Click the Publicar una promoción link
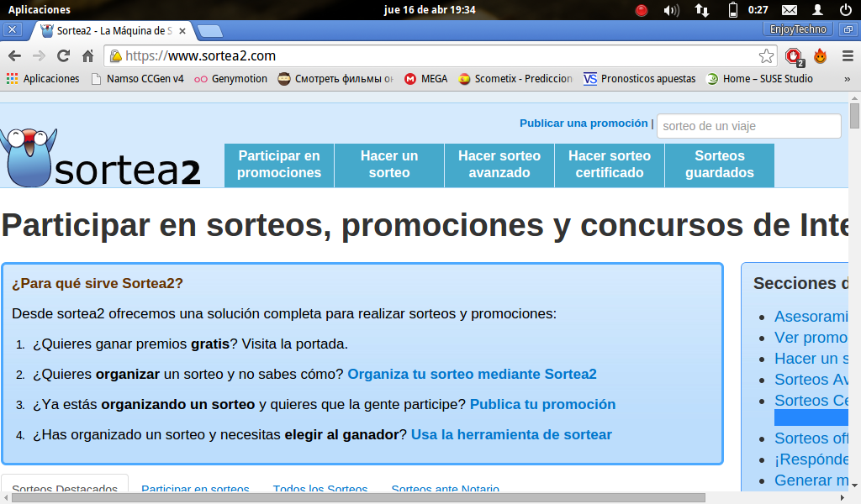Viewport: 861px width, 504px height. tap(584, 123)
